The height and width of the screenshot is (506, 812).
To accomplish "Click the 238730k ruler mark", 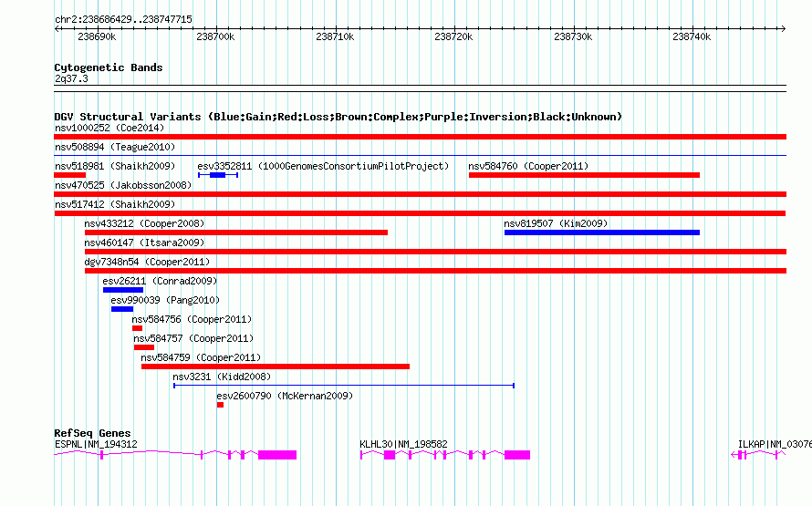I will [x=573, y=36].
